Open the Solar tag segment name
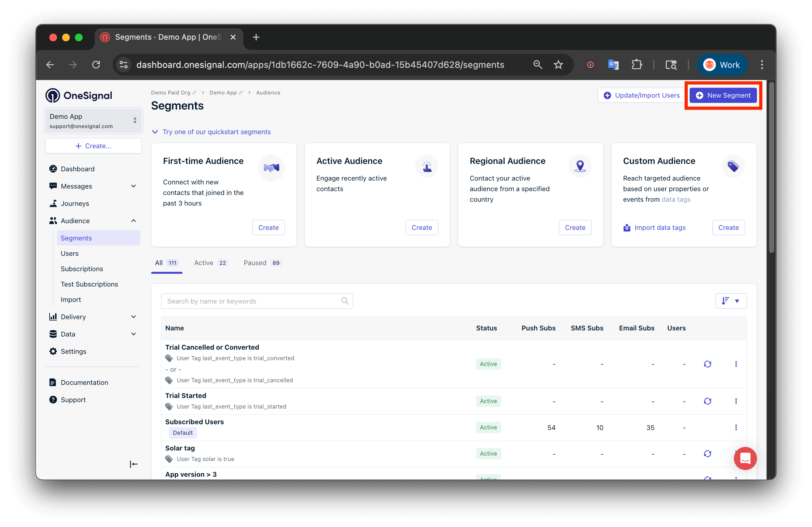The image size is (812, 527). pyautogui.click(x=180, y=448)
